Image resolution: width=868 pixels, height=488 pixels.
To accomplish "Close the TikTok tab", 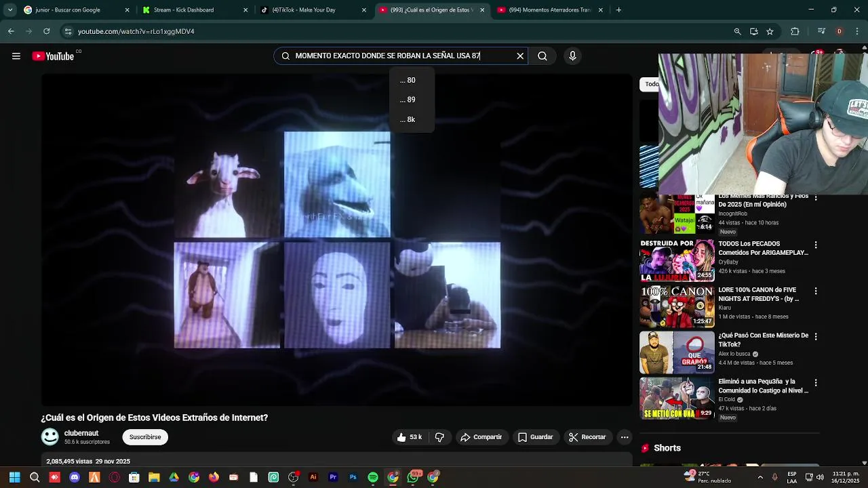I will click(364, 10).
